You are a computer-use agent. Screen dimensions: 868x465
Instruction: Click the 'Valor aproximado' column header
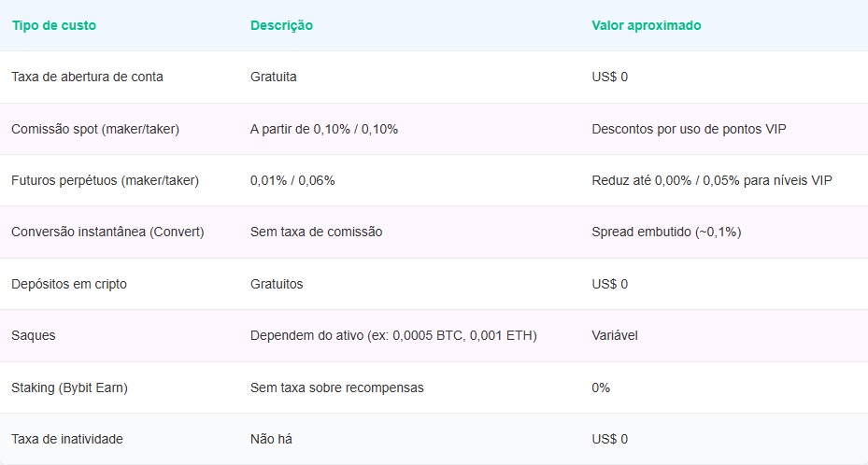point(646,25)
